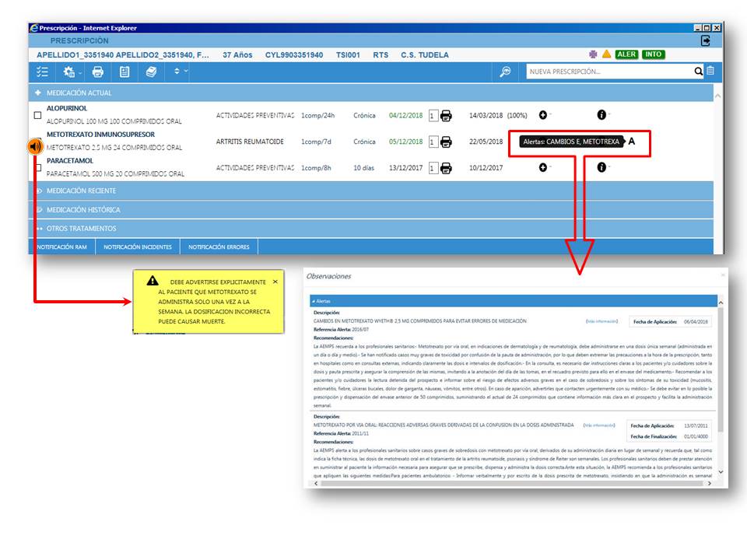Close the yellow methotrexate warning note

point(275,282)
